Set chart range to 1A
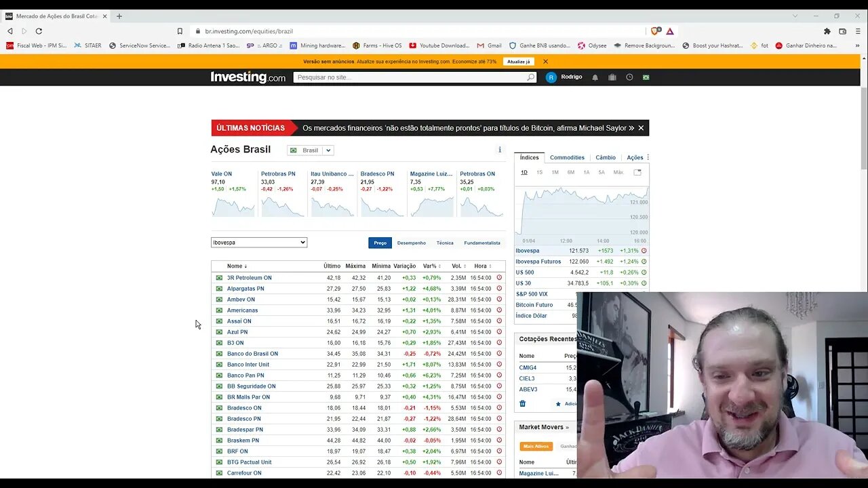The image size is (868, 488). 587,172
